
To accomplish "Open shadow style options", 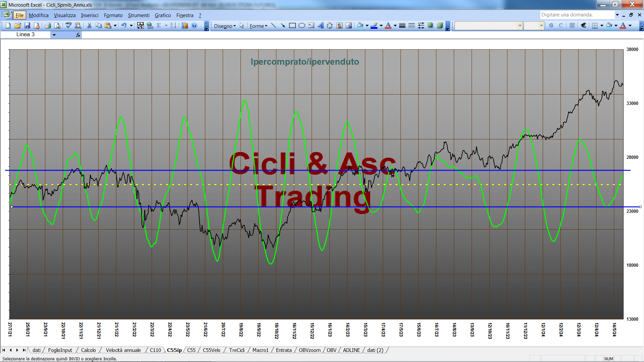I will tap(430, 25).
